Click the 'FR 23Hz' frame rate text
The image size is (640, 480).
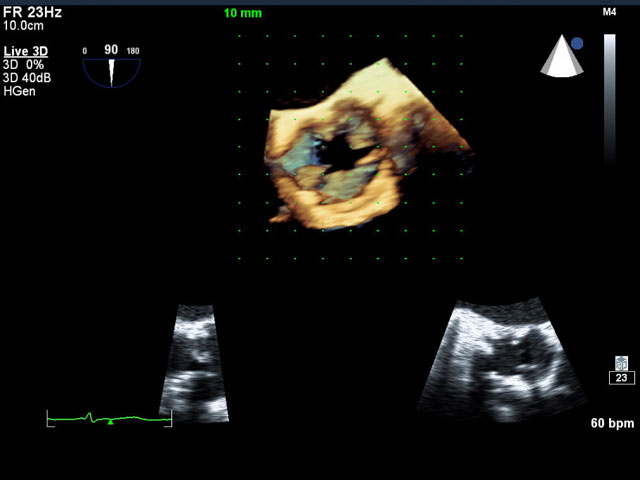click(x=32, y=12)
